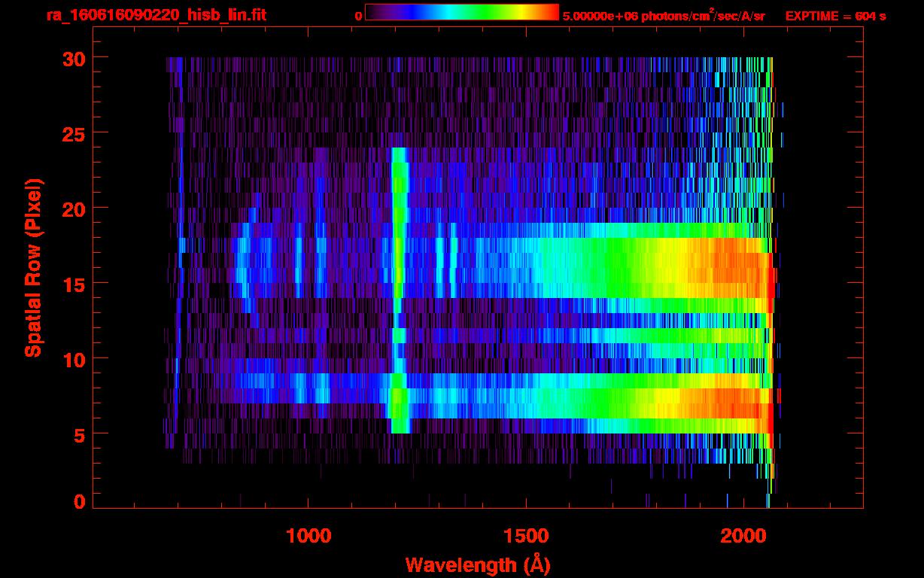924x578 pixels.
Task: Click the 5.00000e+06 photons maximum value label
Action: tap(664, 16)
